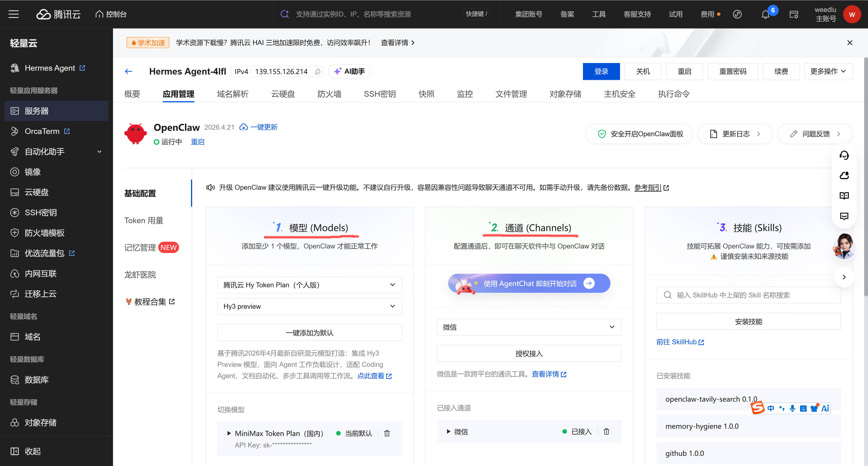Delete the MiniMax Token Plan model
The height and width of the screenshot is (466, 868).
tap(387, 433)
